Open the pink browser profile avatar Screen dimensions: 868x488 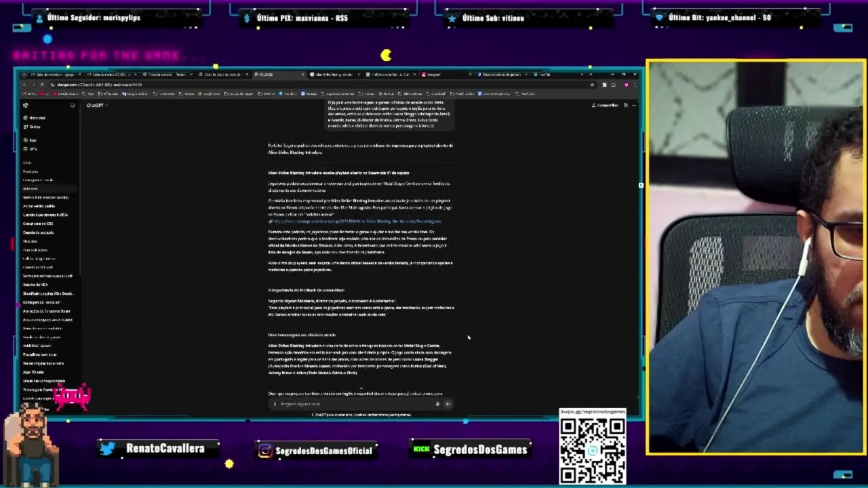627,85
